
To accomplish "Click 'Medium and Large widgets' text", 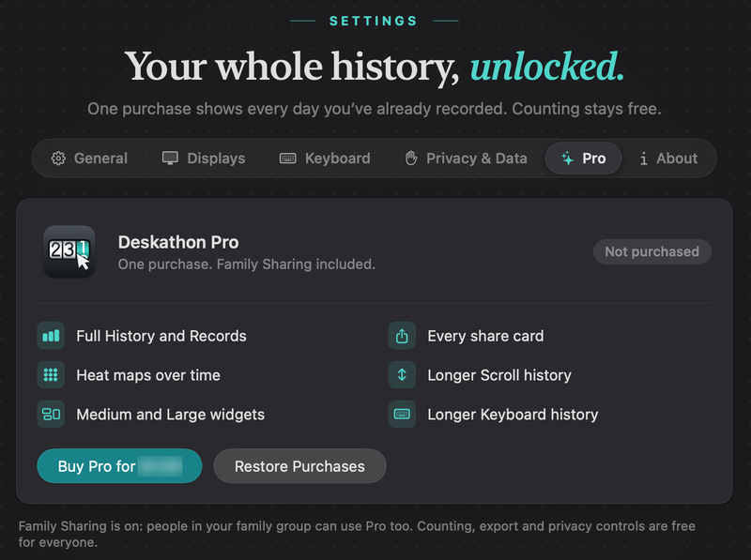I will click(x=171, y=415).
